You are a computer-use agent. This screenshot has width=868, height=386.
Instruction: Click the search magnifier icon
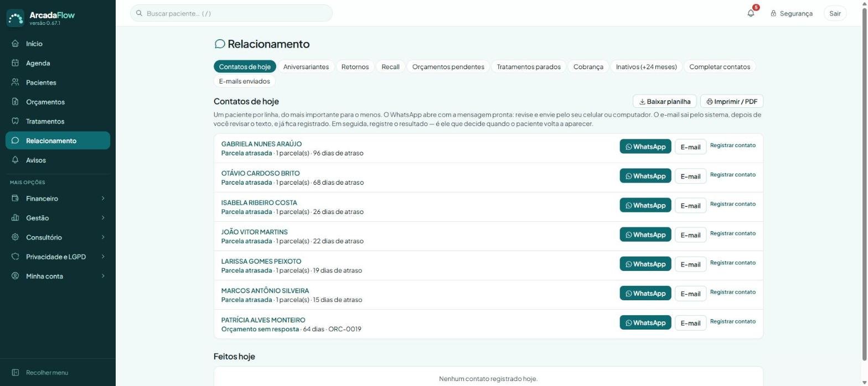(x=139, y=13)
